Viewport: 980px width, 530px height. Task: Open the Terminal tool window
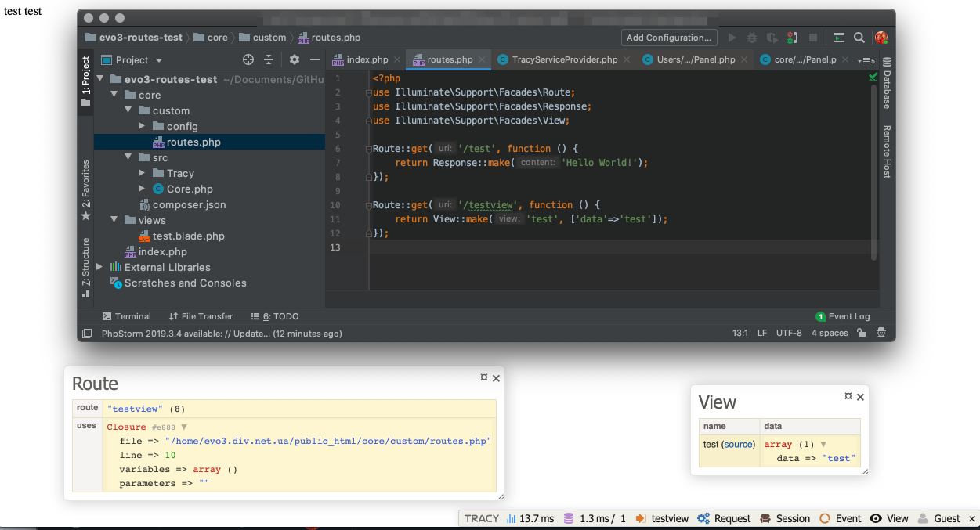pos(126,316)
